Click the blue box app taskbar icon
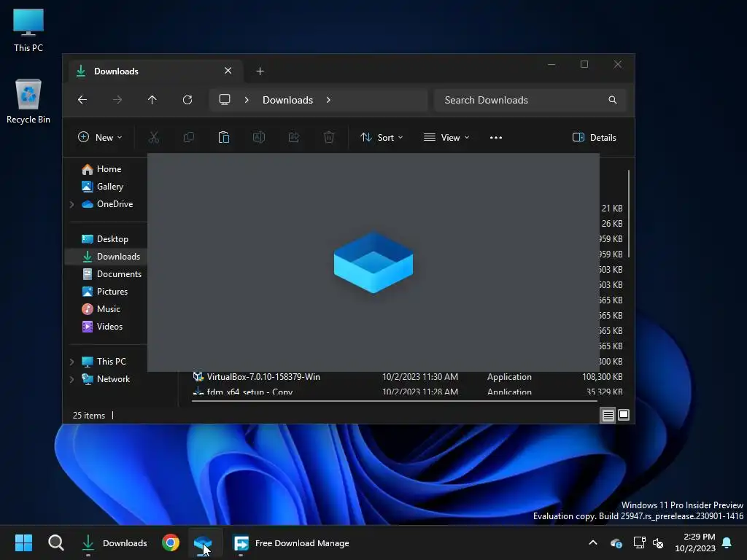This screenshot has width=747, height=560. coord(203,542)
